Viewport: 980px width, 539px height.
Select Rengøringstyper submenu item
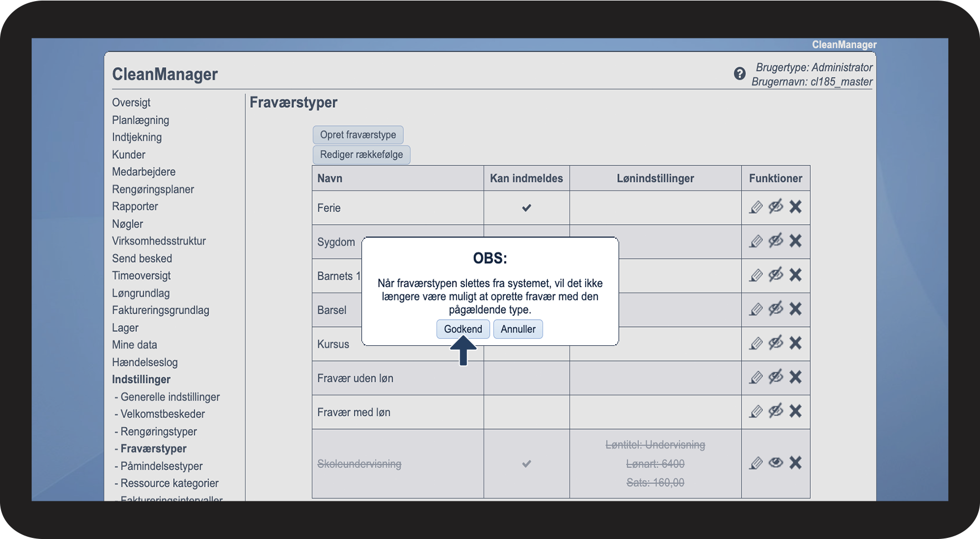coord(159,432)
